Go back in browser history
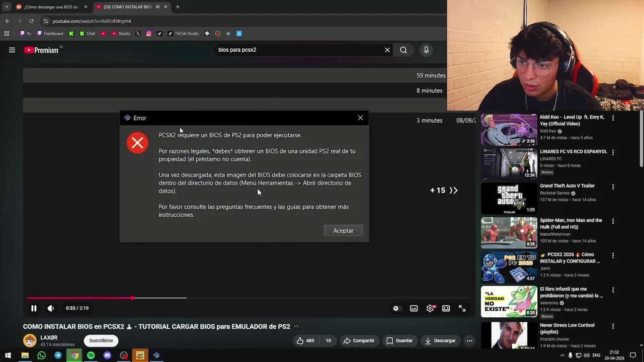Screen dimensions: 644x362 click(7, 21)
